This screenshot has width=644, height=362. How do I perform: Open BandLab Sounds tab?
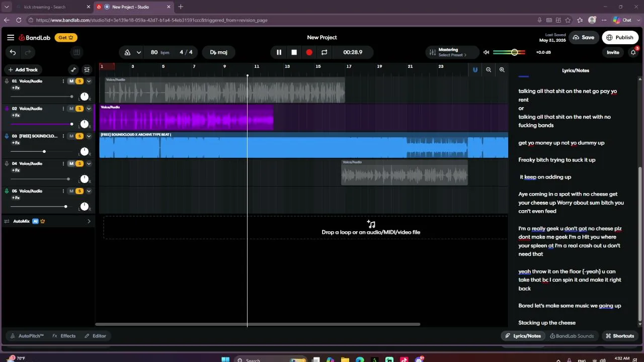(x=572, y=336)
